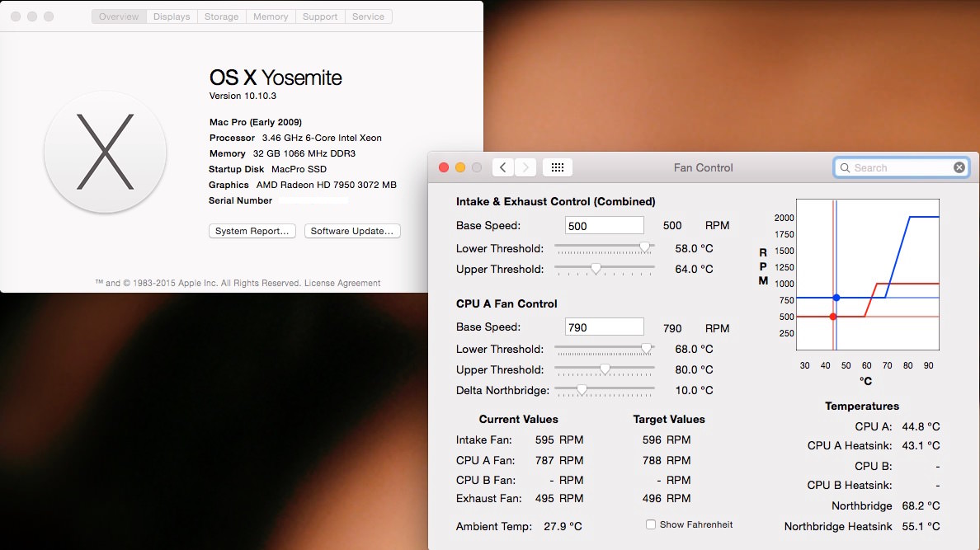
Task: Click the CPU A Base Speed field
Action: (605, 327)
